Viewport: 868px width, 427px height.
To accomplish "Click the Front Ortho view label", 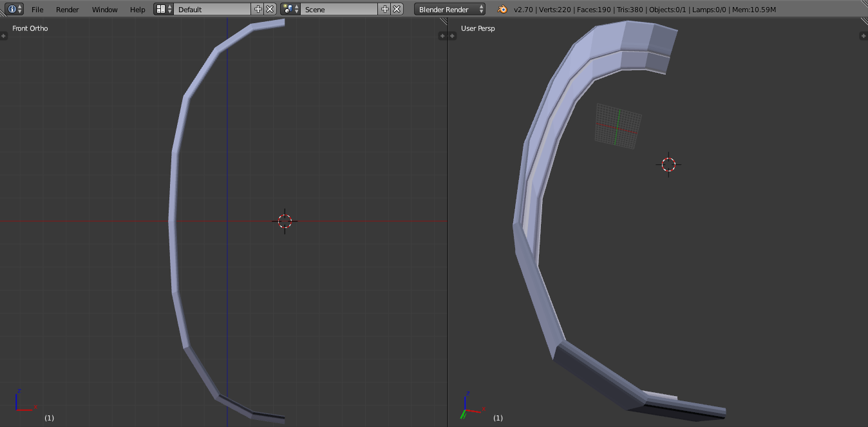I will [30, 28].
